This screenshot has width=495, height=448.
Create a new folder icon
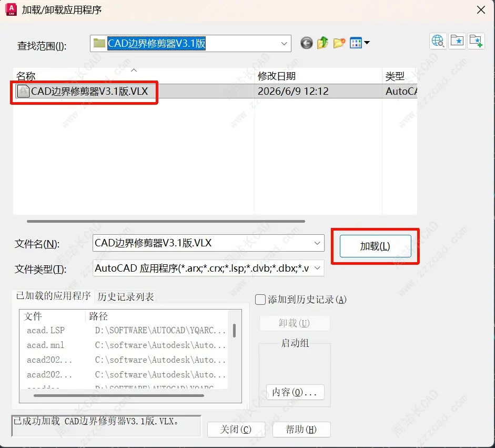339,43
